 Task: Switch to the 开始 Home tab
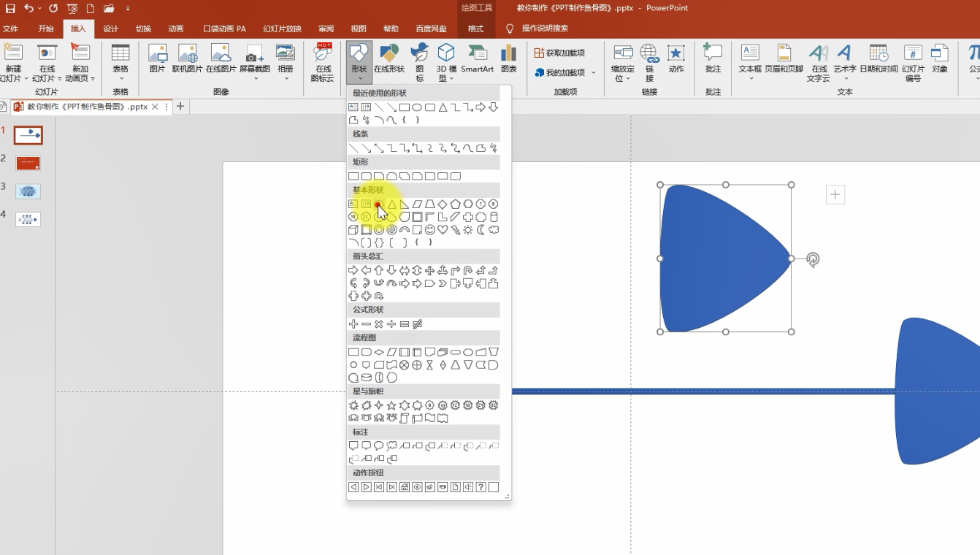coord(46,29)
